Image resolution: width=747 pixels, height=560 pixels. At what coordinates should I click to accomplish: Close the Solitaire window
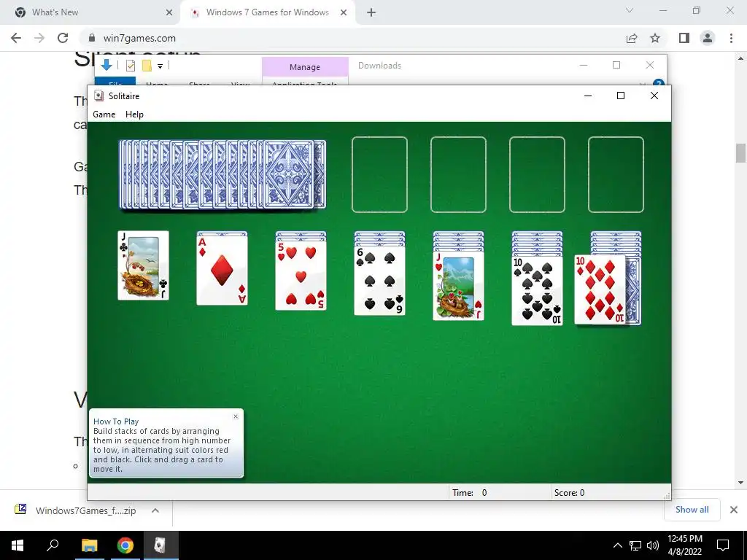click(x=654, y=96)
